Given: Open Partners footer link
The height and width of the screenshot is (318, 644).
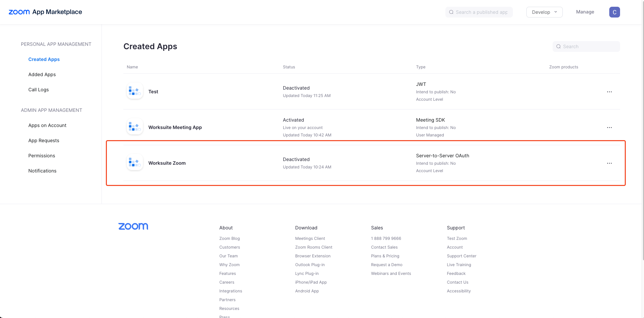Looking at the screenshot, I should click(227, 300).
